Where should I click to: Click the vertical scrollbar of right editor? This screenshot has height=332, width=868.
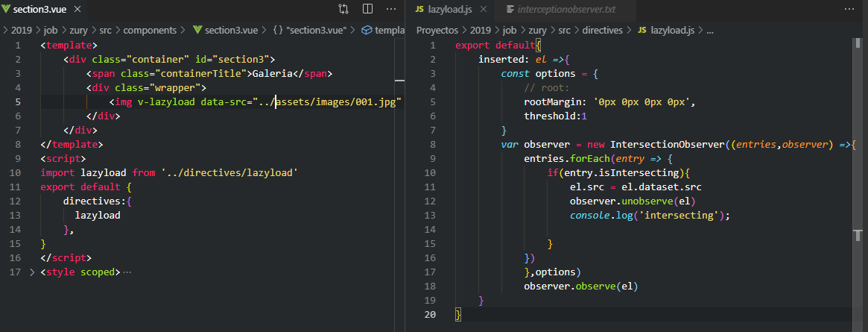(858, 178)
